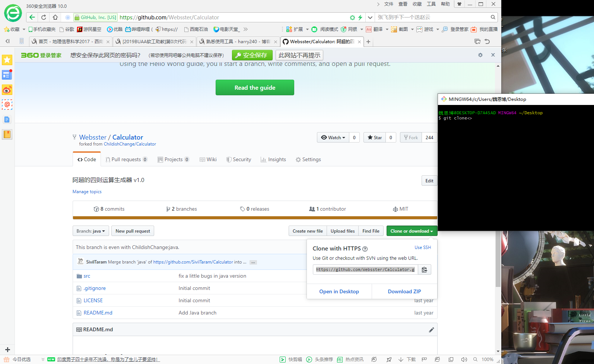Click the Read the guide button

[255, 87]
